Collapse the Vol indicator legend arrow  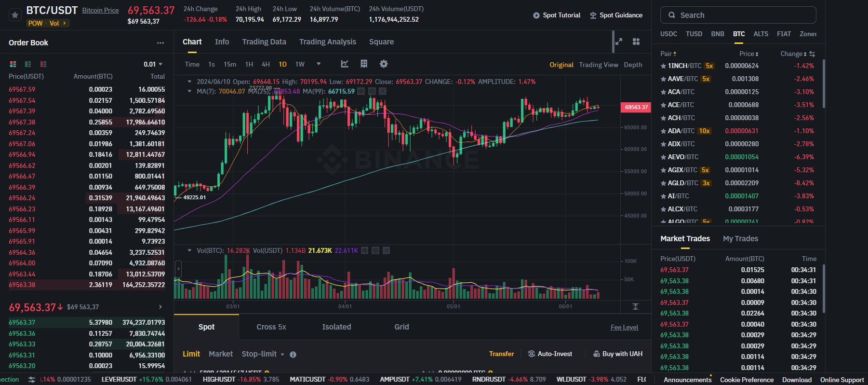(189, 250)
